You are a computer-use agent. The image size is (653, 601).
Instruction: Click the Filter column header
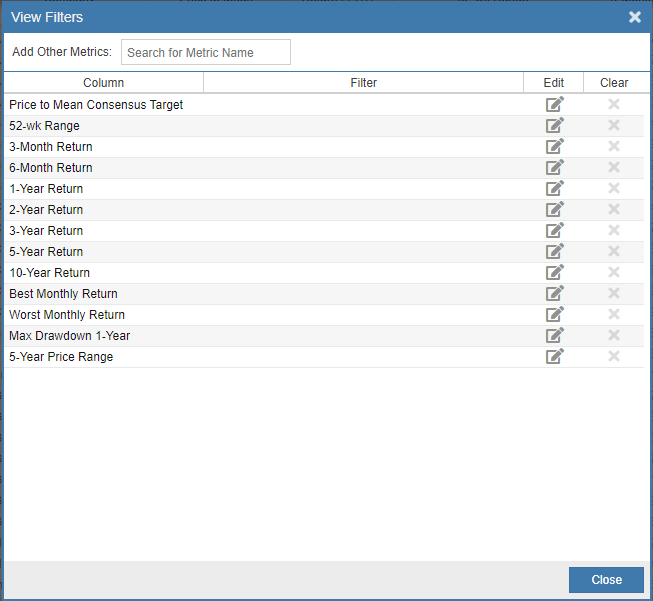(x=364, y=83)
